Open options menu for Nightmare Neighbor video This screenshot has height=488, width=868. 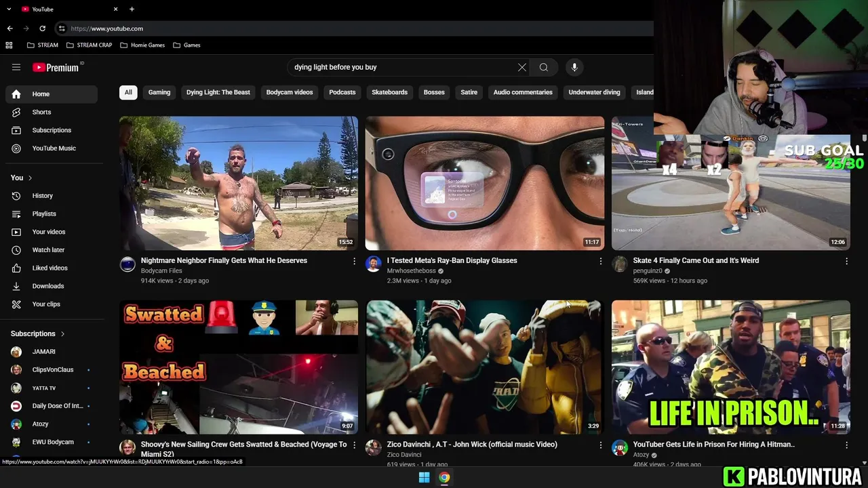(354, 261)
